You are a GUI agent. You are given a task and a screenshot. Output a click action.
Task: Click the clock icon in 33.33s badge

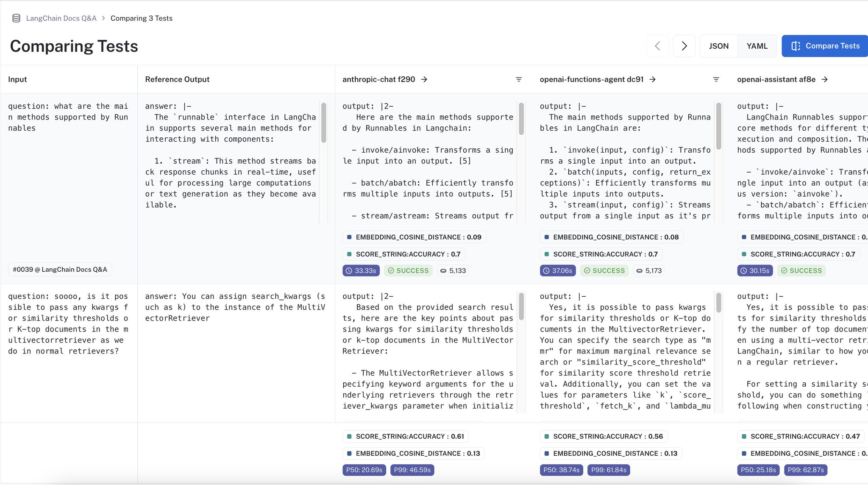(x=349, y=270)
